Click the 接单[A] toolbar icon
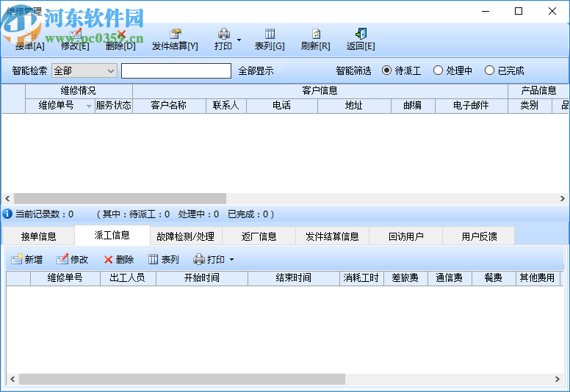The image size is (570, 392). point(31,35)
